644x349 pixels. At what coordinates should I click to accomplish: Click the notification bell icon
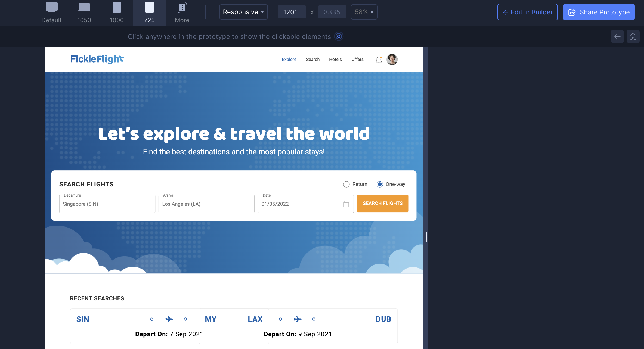coord(379,60)
